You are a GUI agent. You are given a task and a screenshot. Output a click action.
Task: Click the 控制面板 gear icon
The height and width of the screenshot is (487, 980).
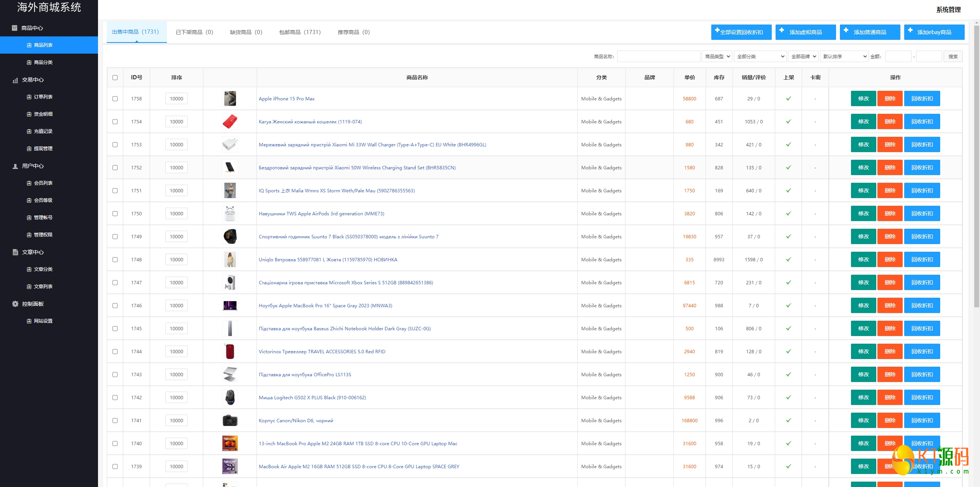pos(15,304)
